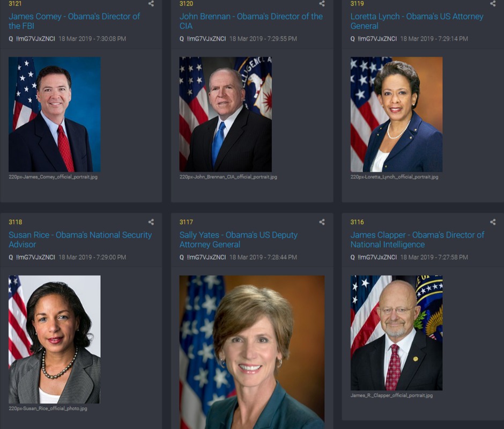Share post 3117 via share icon

(x=322, y=222)
